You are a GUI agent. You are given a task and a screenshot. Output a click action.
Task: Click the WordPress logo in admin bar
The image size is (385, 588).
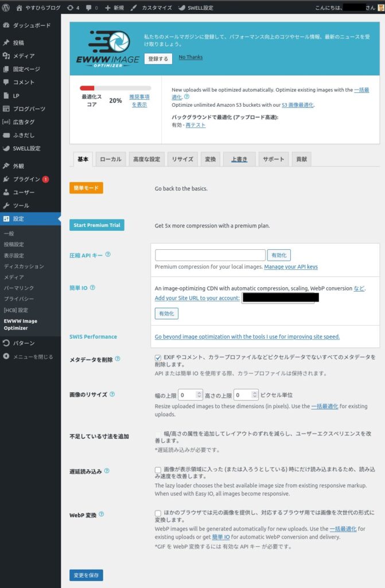[6, 7]
